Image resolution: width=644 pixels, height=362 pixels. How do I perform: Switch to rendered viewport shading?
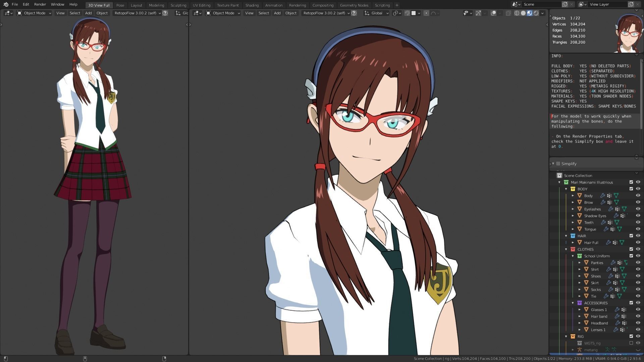click(536, 13)
